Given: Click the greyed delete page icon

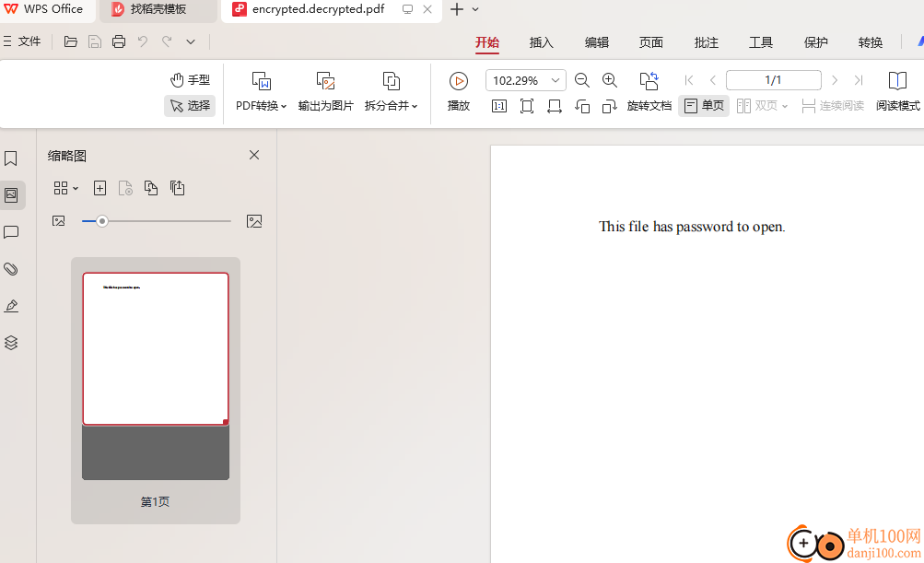Looking at the screenshot, I should click(125, 188).
